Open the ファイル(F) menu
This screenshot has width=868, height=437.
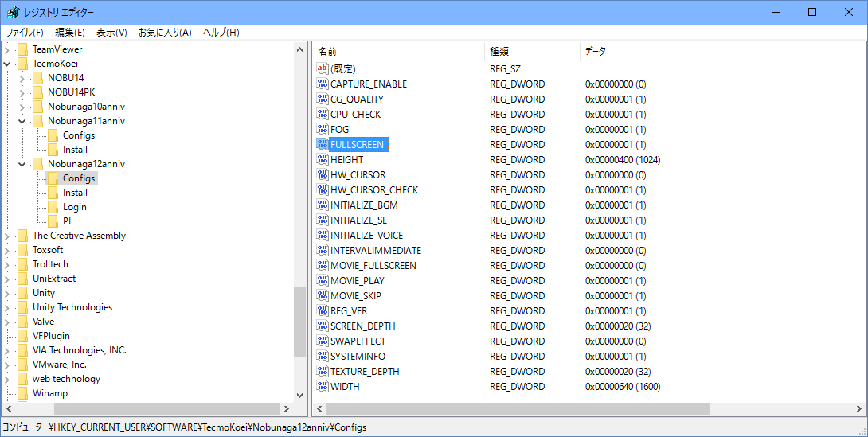tap(25, 33)
